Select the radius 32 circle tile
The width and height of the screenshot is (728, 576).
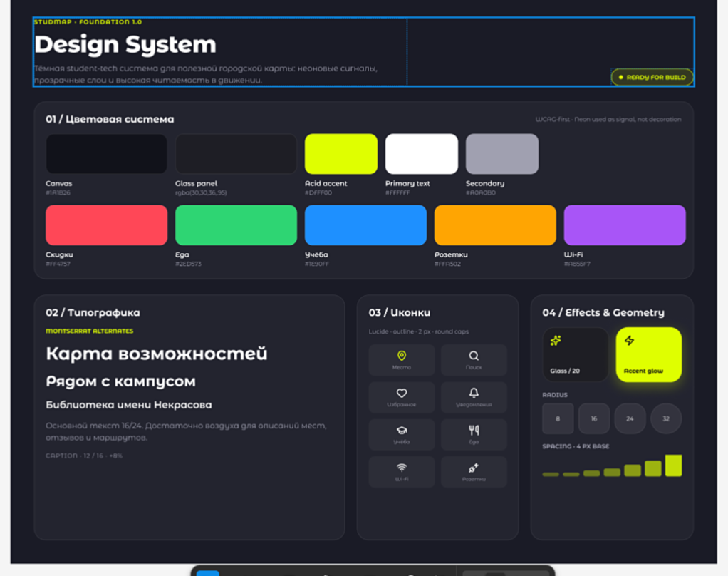click(x=666, y=418)
